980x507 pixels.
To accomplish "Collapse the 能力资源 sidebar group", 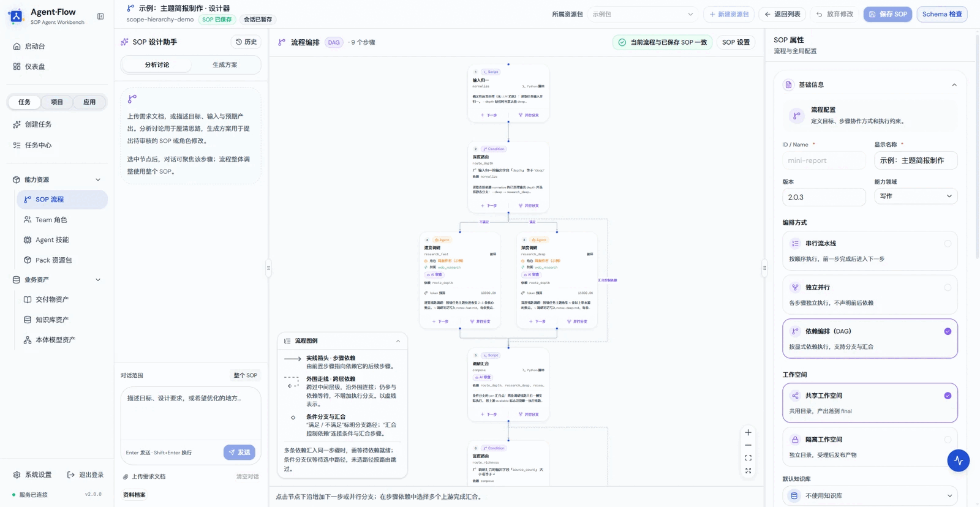I will [x=98, y=180].
